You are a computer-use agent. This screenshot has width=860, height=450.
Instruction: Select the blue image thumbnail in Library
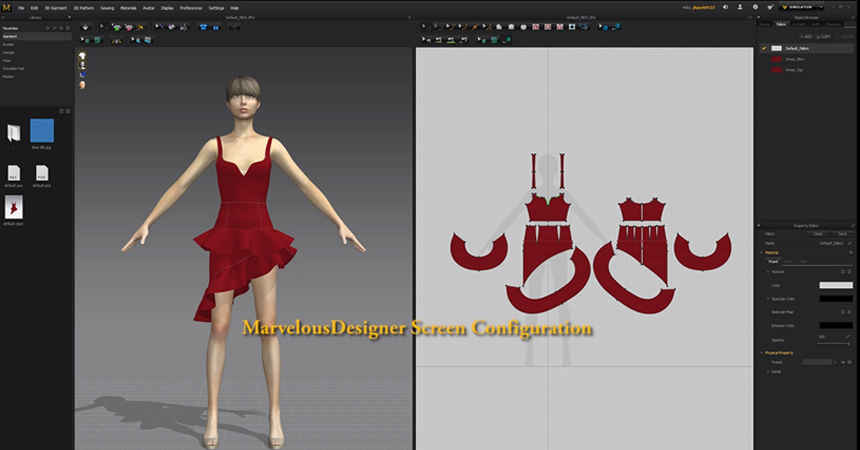point(41,130)
